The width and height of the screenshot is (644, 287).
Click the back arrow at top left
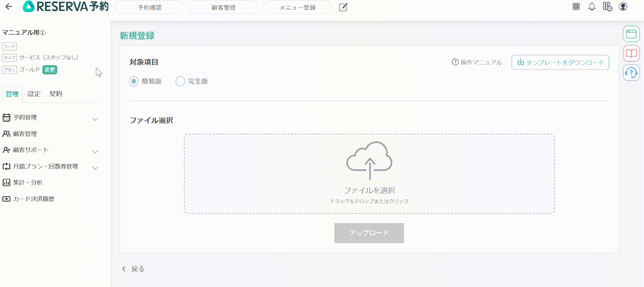(x=9, y=7)
